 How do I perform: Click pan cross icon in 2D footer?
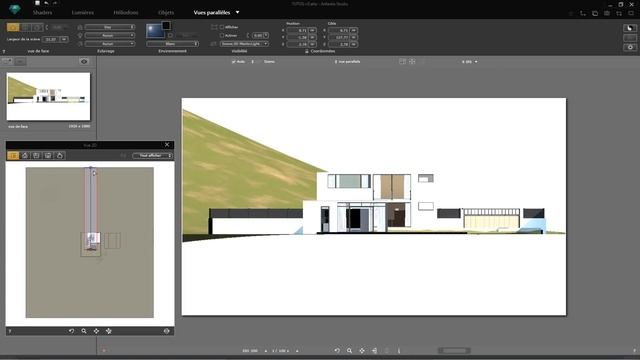[96, 331]
